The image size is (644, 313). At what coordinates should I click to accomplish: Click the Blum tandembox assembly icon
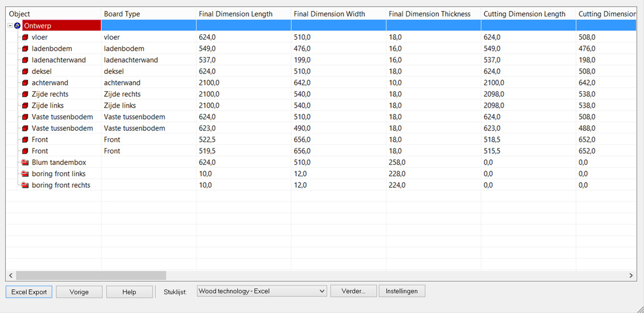click(25, 162)
